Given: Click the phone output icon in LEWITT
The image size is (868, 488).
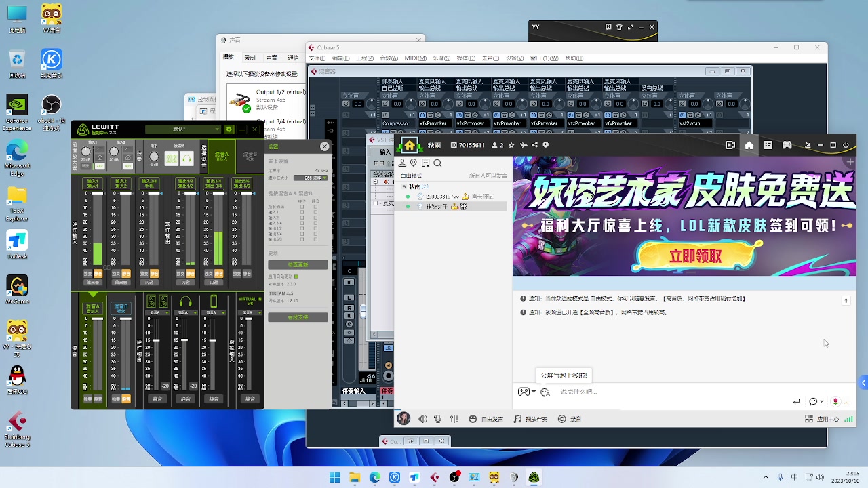Looking at the screenshot, I should point(214,301).
